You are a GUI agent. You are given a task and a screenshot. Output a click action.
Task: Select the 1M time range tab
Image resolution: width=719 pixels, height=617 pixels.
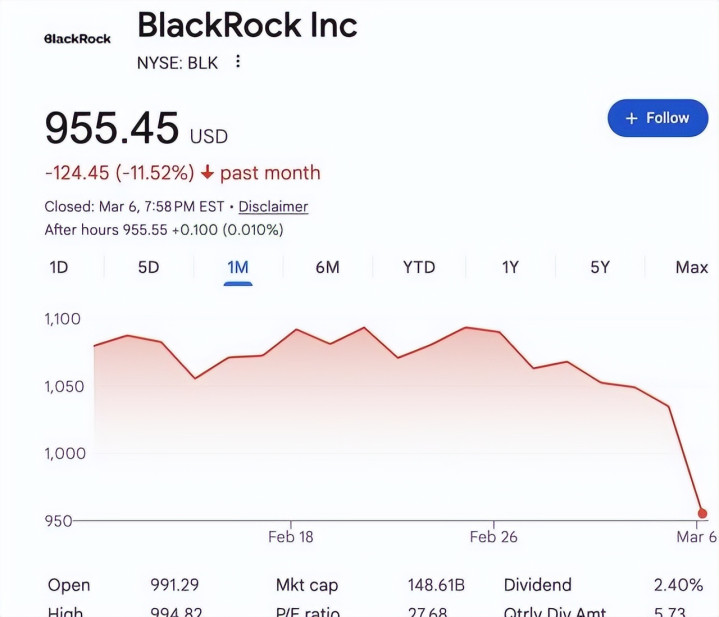pyautogui.click(x=238, y=267)
